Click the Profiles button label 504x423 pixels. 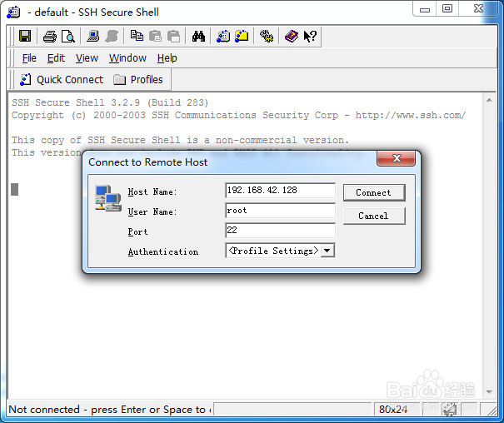(147, 80)
